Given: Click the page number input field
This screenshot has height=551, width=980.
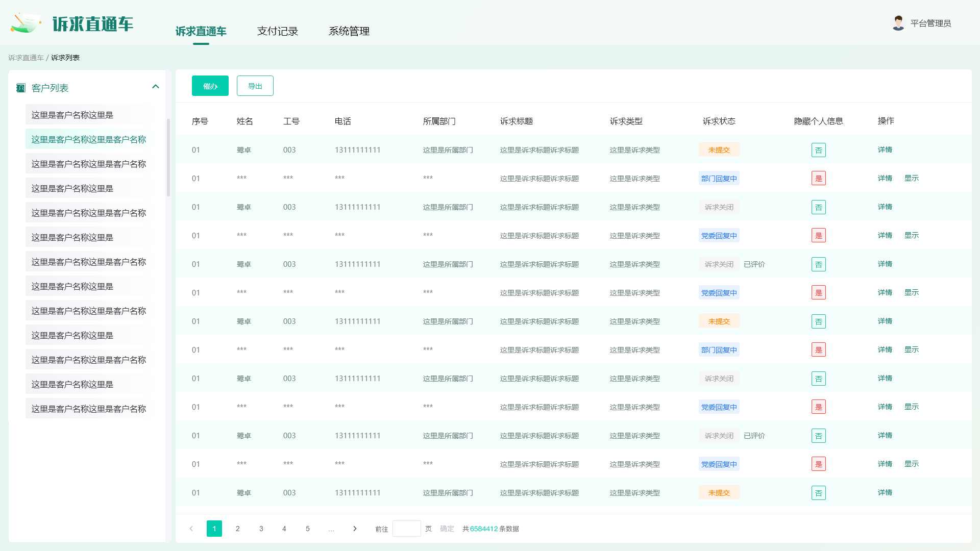Looking at the screenshot, I should coord(406,529).
